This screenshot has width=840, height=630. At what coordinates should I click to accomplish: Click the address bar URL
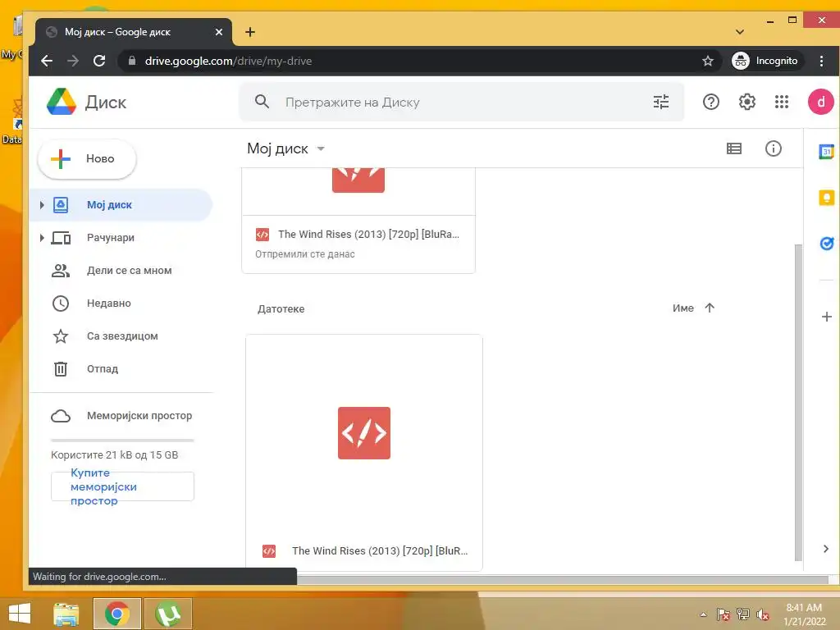(x=228, y=61)
